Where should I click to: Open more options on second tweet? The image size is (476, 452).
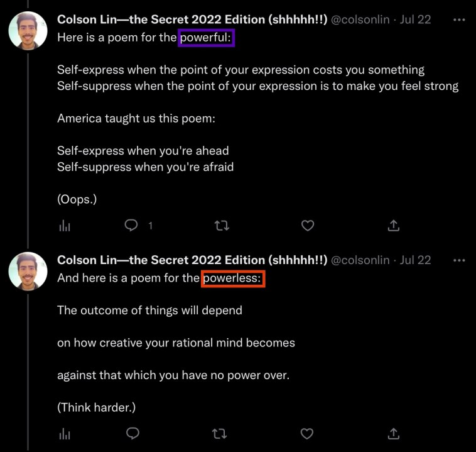[x=459, y=260]
